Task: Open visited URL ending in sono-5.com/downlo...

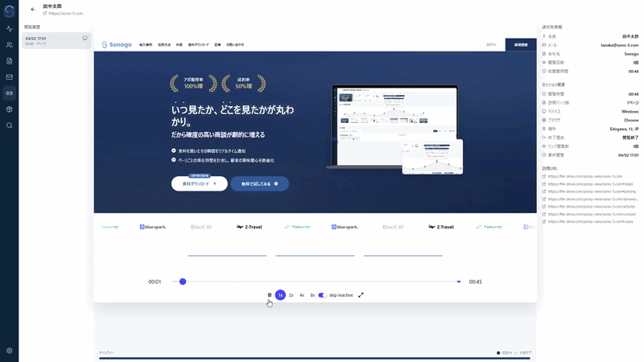Action: click(x=593, y=200)
